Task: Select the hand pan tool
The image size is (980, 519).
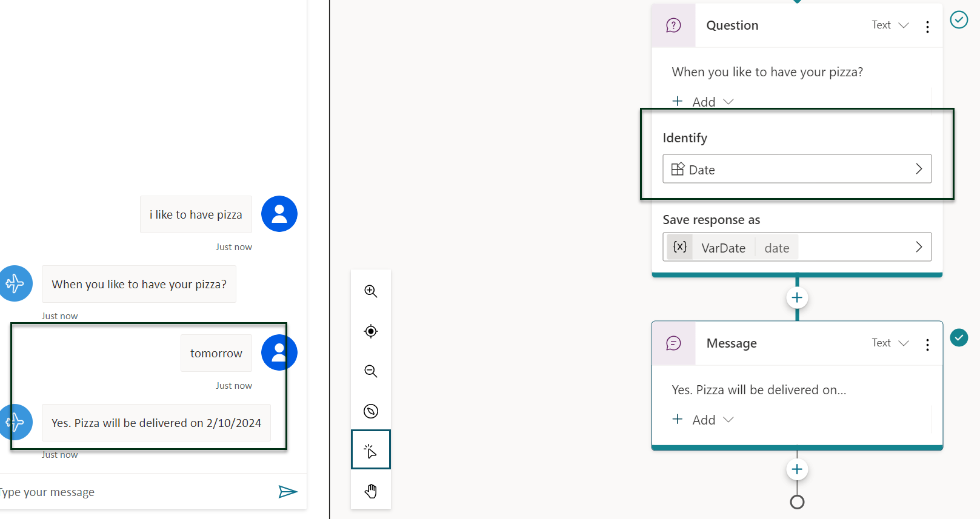Action: tap(370, 491)
